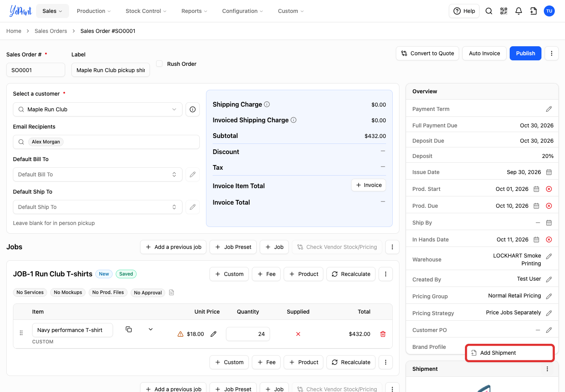Open the Reports menu

pos(194,11)
